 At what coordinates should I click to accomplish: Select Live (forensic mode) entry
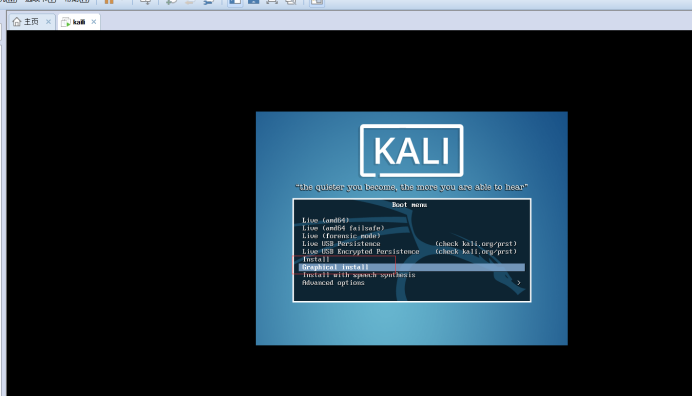pos(341,236)
